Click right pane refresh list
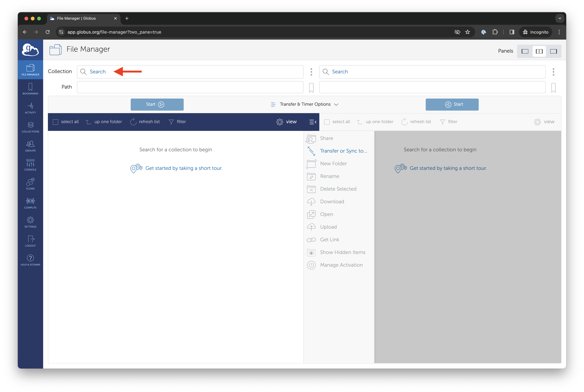Viewport: 584px width, 392px height. click(416, 122)
